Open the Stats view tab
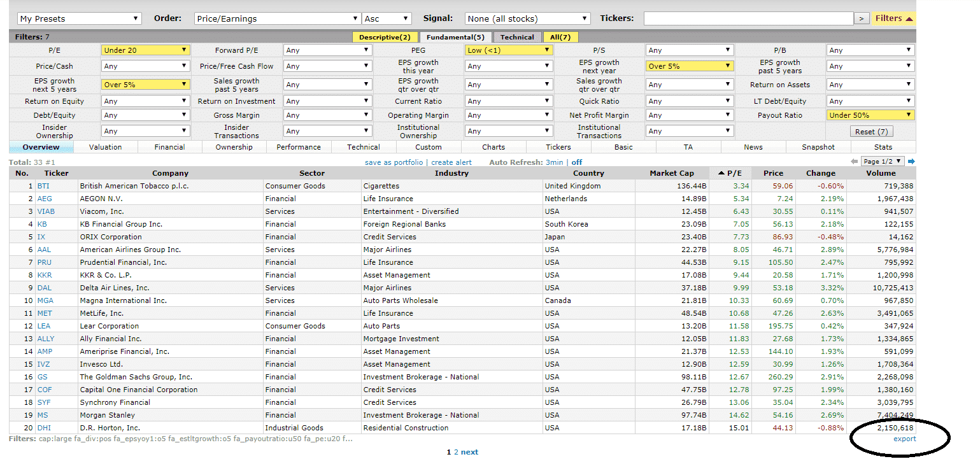Image resolution: width=980 pixels, height=466 pixels. [883, 147]
